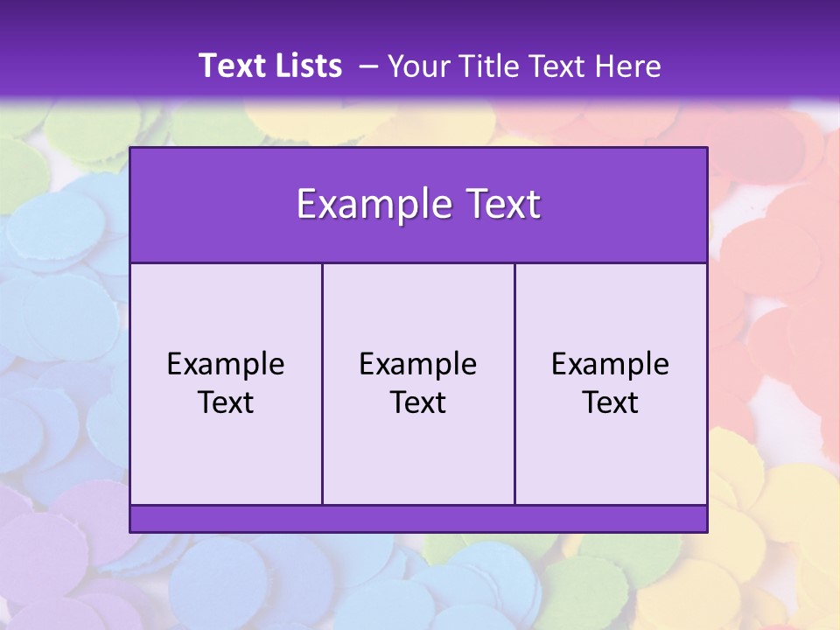Click the purple confetti at the bottom left

[x=44, y=560]
